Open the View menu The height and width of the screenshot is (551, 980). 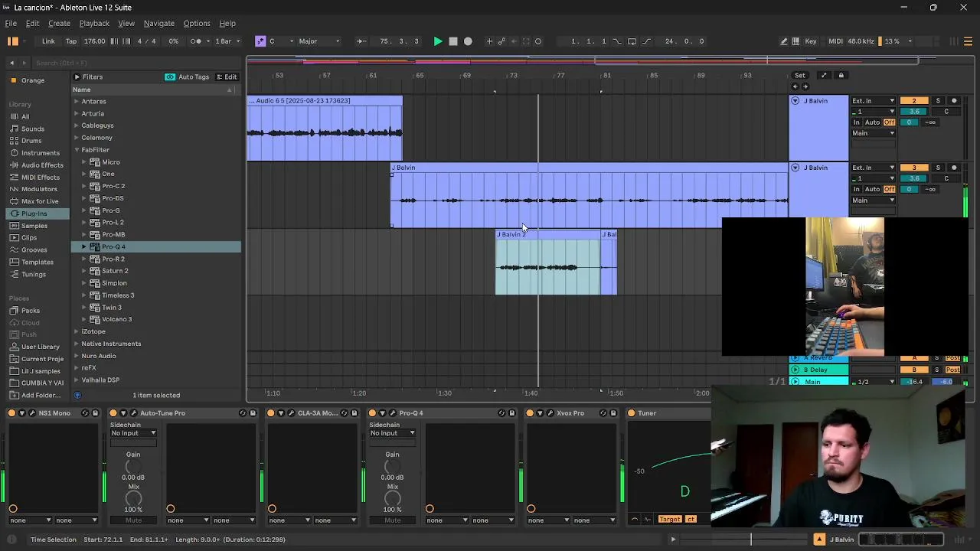tap(126, 24)
